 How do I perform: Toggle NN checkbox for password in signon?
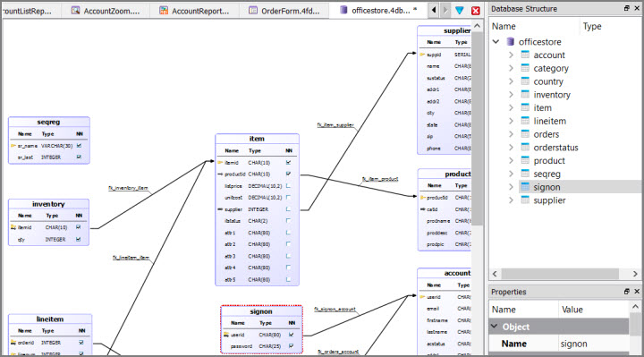pos(292,346)
